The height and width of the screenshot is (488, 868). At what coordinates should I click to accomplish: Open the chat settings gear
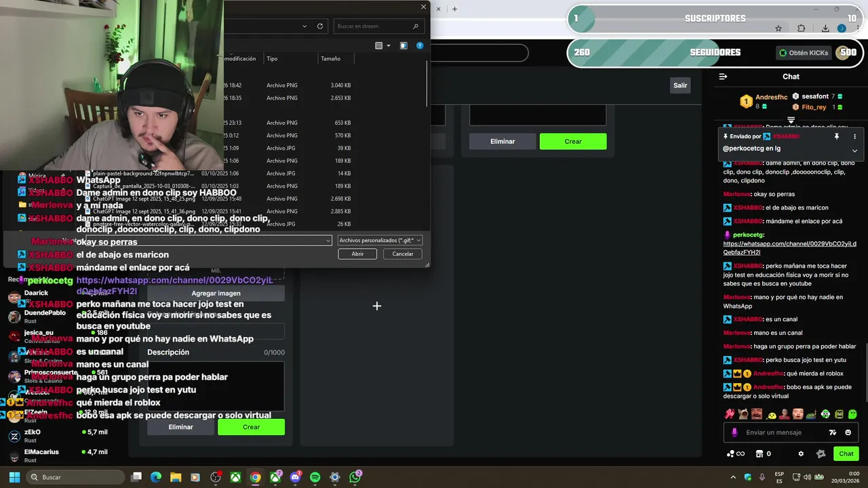coord(801,453)
